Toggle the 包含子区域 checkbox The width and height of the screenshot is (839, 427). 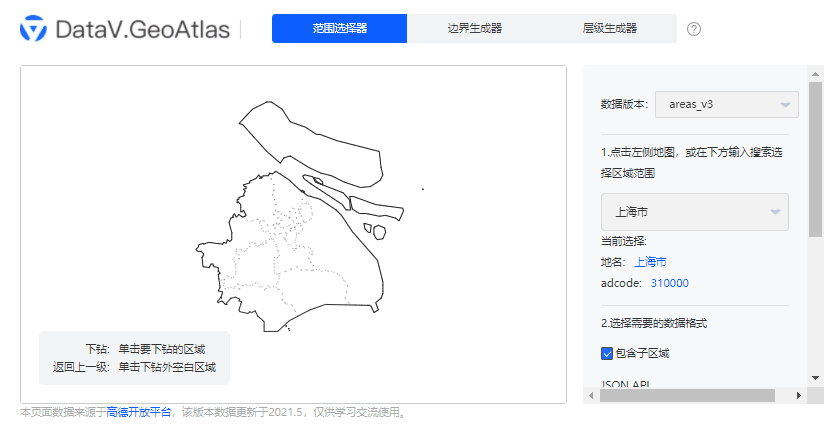(607, 353)
